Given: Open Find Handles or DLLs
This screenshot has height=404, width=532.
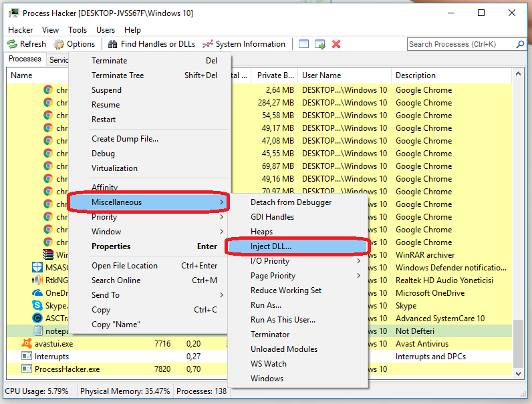Looking at the screenshot, I should (x=152, y=44).
